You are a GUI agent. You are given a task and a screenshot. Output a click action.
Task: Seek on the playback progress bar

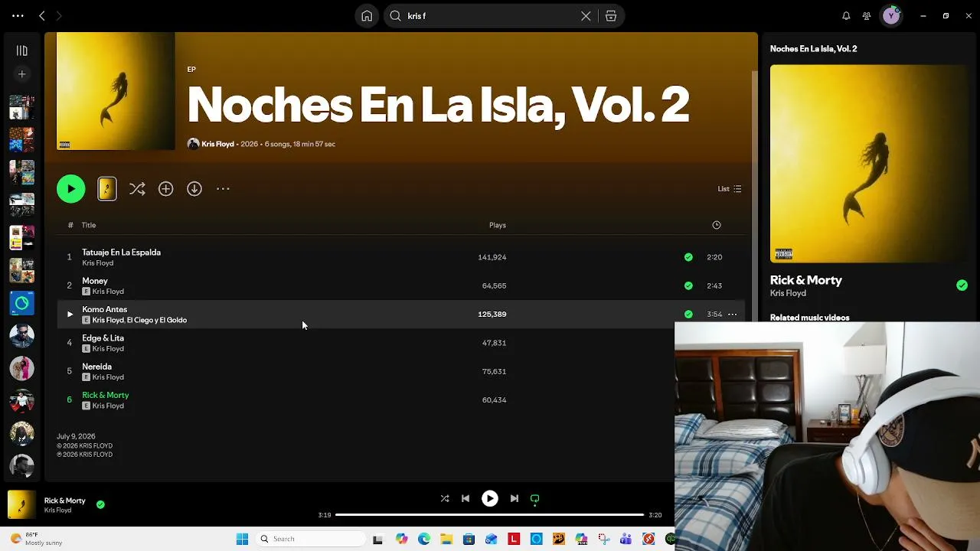coord(490,515)
